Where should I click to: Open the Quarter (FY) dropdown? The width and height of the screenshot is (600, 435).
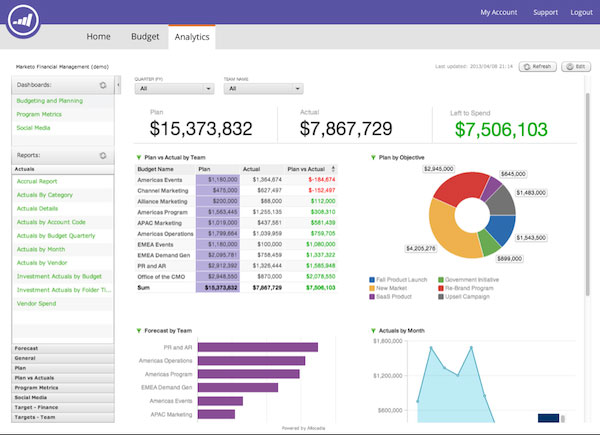[x=174, y=89]
